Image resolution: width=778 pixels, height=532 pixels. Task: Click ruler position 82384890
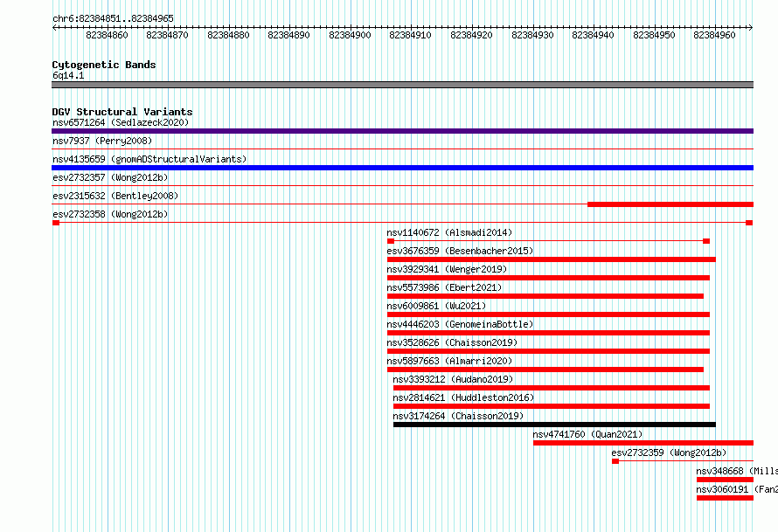pyautogui.click(x=288, y=35)
